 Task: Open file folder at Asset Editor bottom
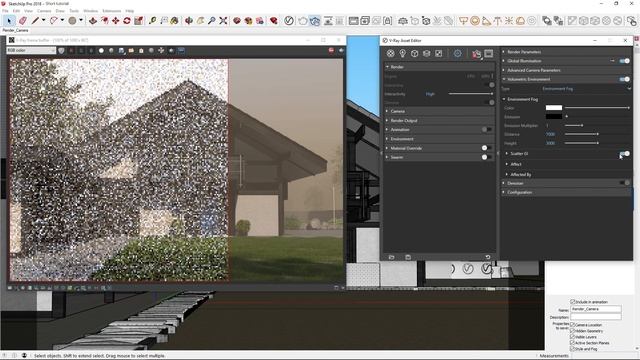pyautogui.click(x=391, y=257)
